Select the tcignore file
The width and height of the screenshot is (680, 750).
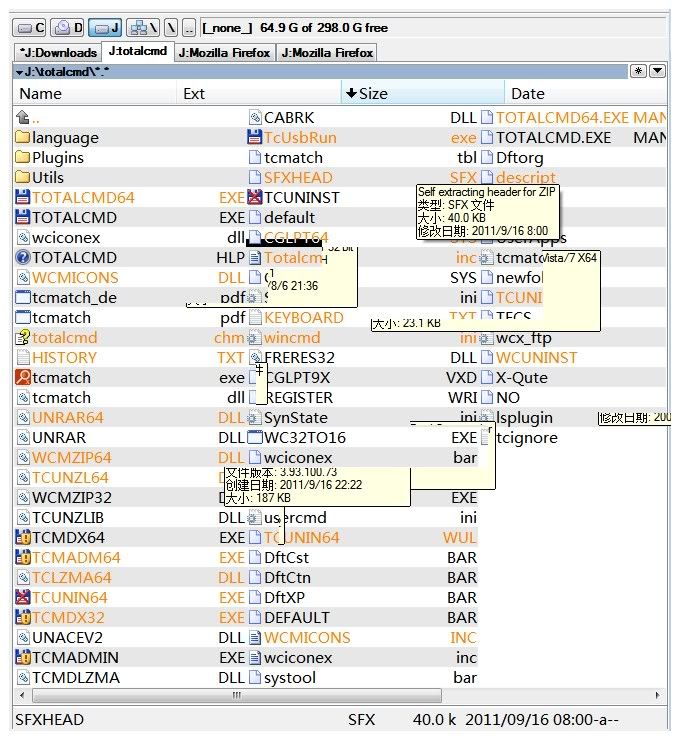tap(526, 437)
